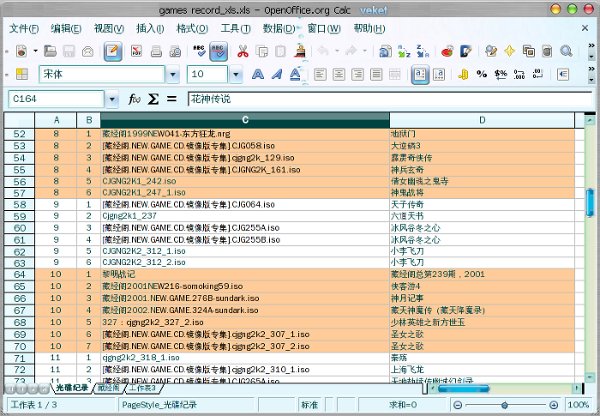Open the Navigator star icon
The width and height of the screenshot is (600, 416).
pyautogui.click(x=510, y=51)
